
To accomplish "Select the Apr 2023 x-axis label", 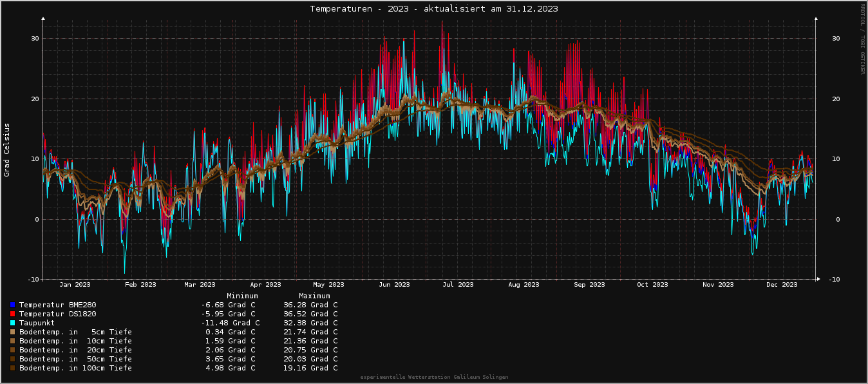I will [x=265, y=285].
